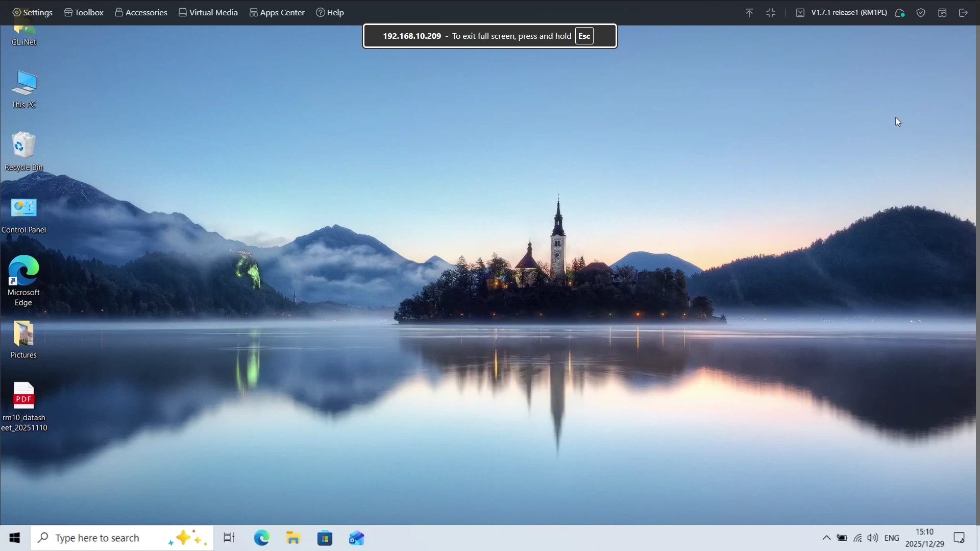
Task: Toggle the Wi-Fi network tray icon
Action: 858,538
